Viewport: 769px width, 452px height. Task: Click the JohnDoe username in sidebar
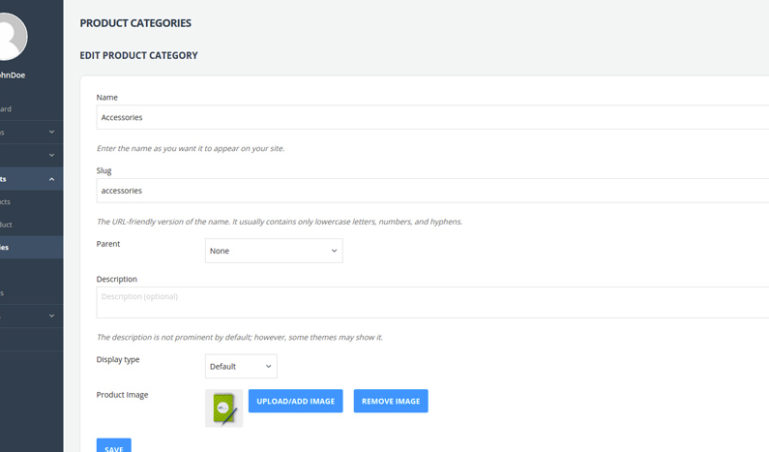[15, 74]
